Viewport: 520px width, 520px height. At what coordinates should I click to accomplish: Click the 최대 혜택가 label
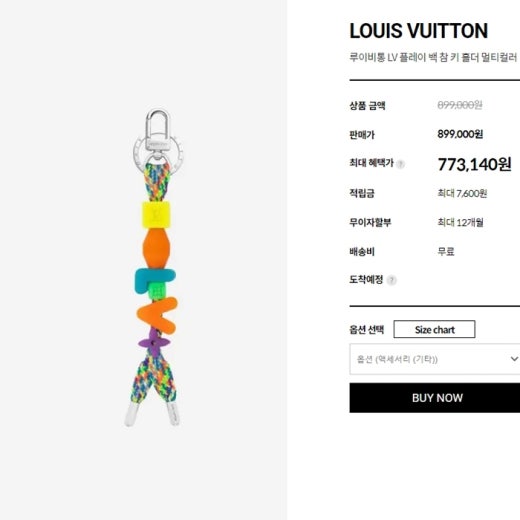(x=371, y=163)
